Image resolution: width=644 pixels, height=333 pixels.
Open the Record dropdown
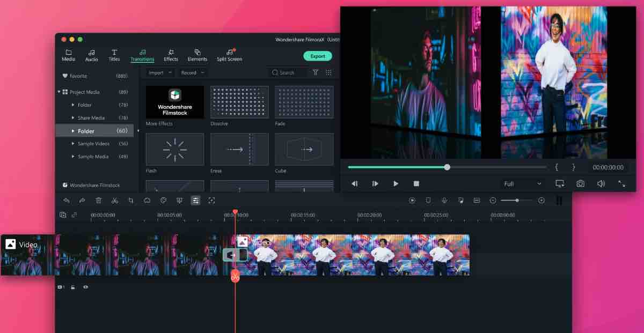click(x=193, y=72)
